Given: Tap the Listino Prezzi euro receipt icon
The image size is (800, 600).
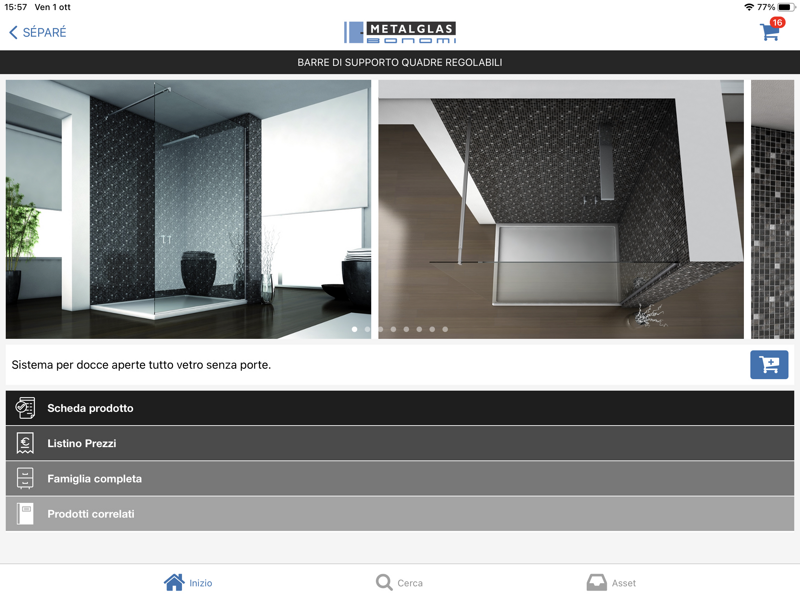Looking at the screenshot, I should (x=25, y=443).
